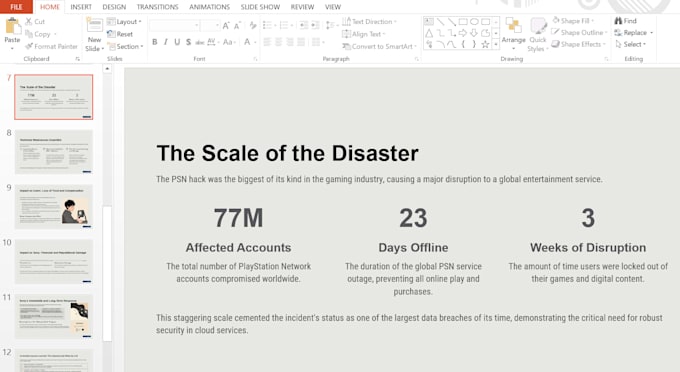The height and width of the screenshot is (372, 680).
Task: Increase the list indent level
Action: 315,25
